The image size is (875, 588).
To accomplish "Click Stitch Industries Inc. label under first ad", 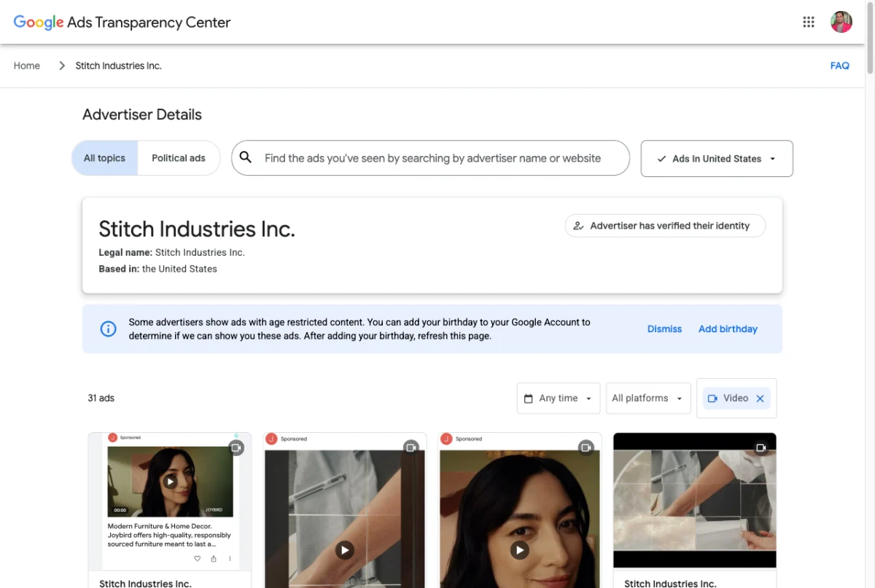I will pyautogui.click(x=146, y=583).
